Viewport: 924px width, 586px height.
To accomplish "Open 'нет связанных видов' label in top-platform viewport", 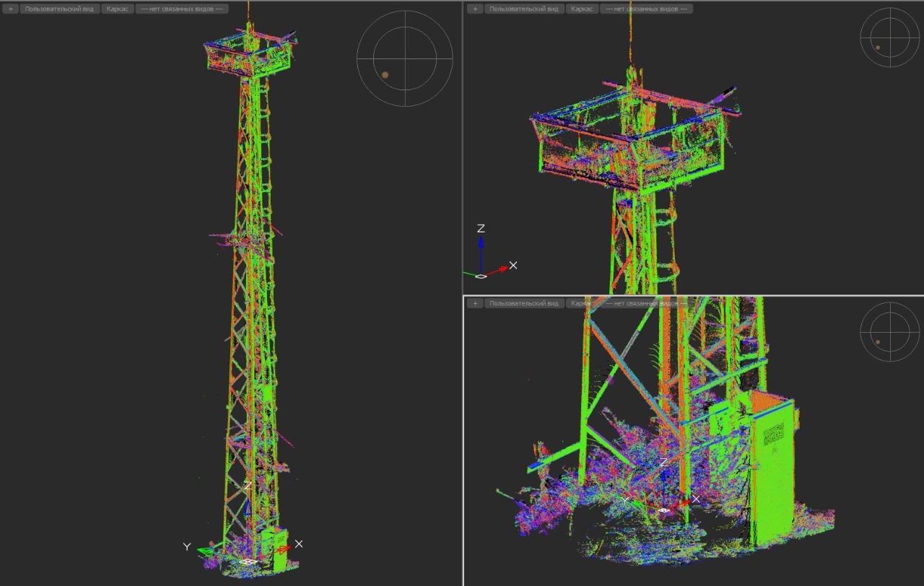I will coord(647,9).
